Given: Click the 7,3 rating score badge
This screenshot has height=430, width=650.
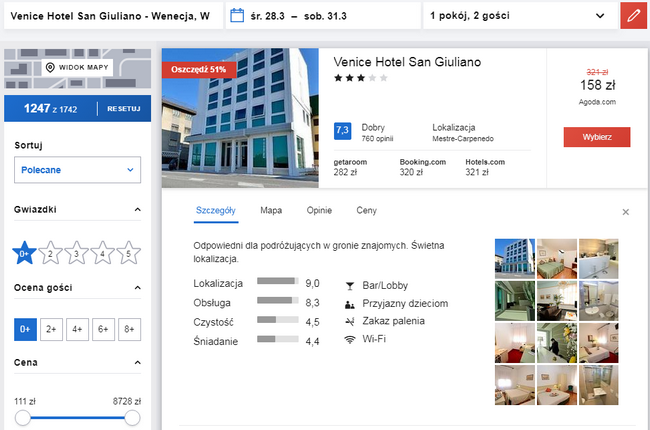Looking at the screenshot, I should pos(342,131).
